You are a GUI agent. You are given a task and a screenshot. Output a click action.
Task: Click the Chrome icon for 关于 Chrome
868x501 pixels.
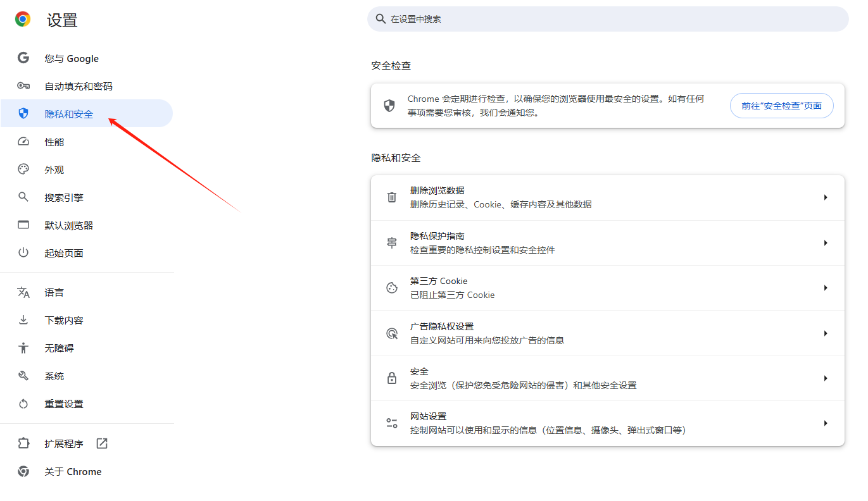(23, 471)
